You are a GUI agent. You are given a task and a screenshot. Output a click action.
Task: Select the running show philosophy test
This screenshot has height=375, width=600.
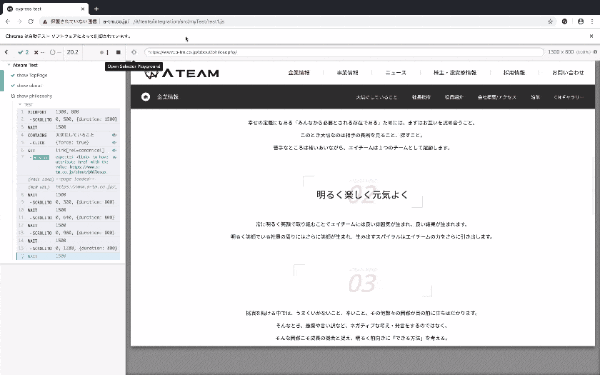pyautogui.click(x=31, y=96)
